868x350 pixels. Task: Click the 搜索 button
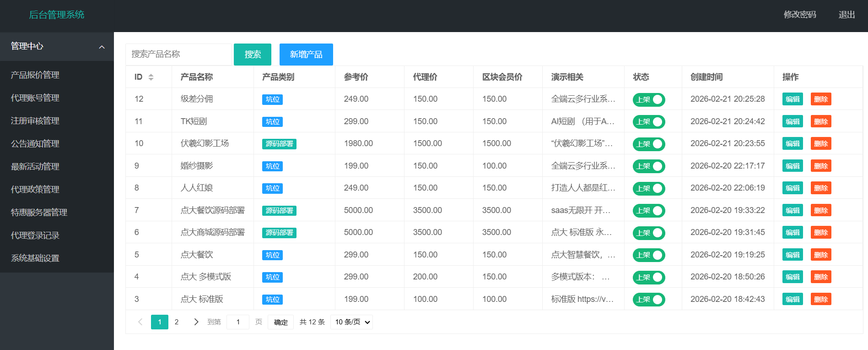[x=253, y=55]
